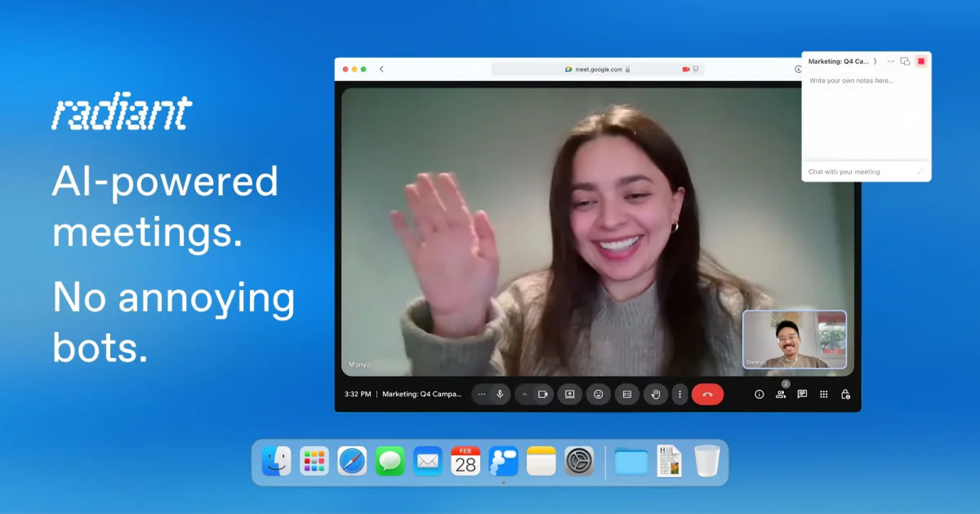Mute the microphone in Meet toolbar
The height and width of the screenshot is (514, 980).
(x=501, y=394)
